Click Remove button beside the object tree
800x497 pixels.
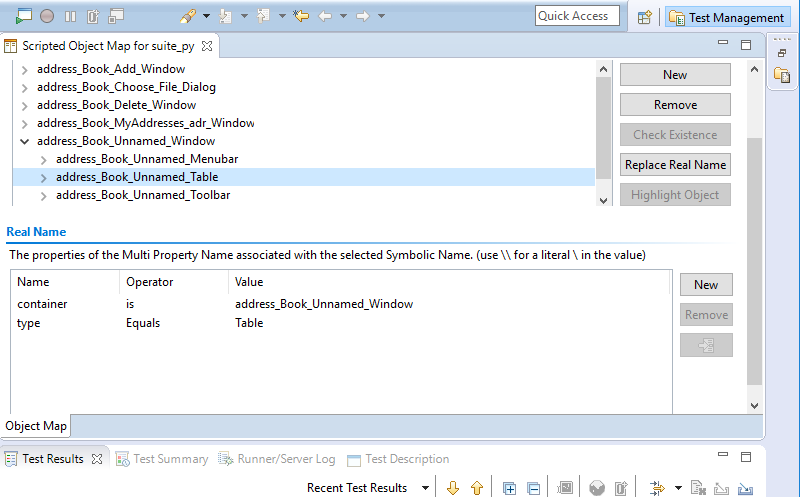click(675, 105)
